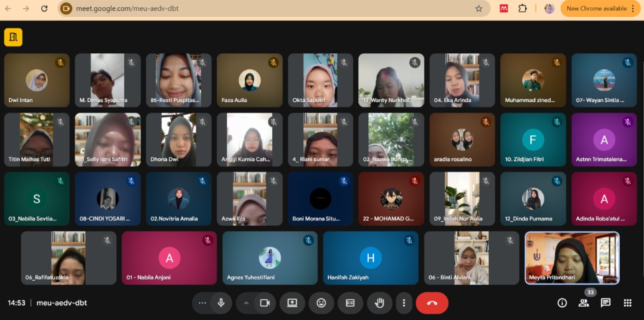Expand audio and video settings chevron
Image resolution: width=644 pixels, height=320 pixels.
[x=246, y=303]
